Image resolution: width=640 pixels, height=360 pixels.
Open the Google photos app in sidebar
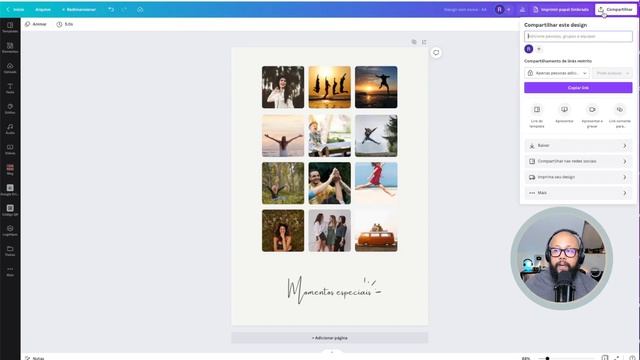[x=10, y=190]
